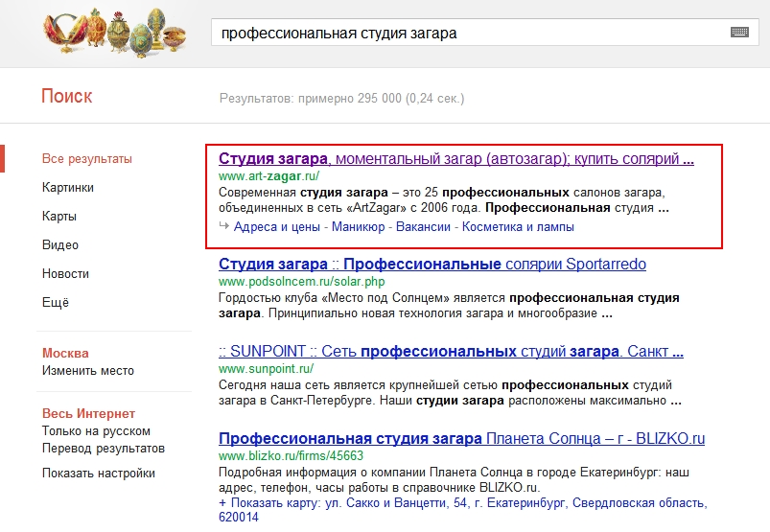Viewport: 770px width, 532px height.
Task: Choose 'Перевод результатов' option
Action: 104,448
